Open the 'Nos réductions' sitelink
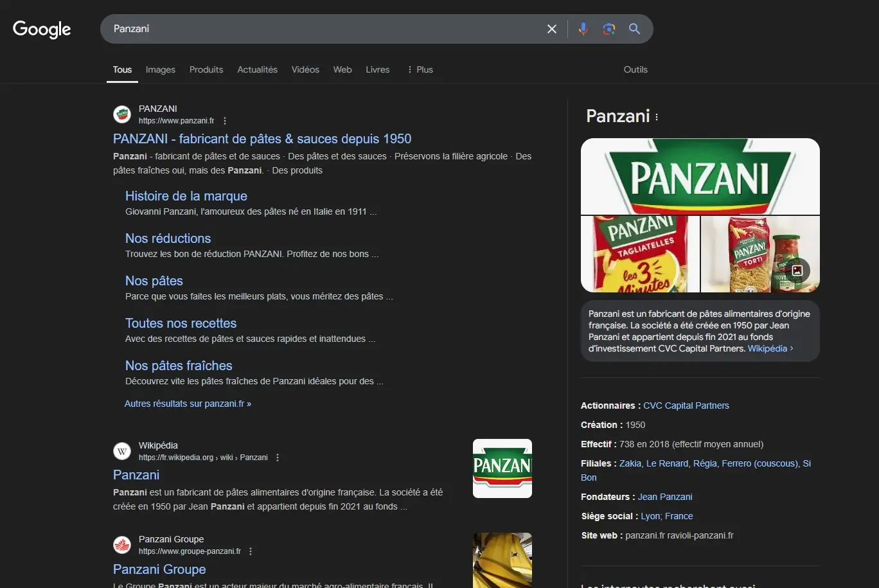 pos(168,238)
